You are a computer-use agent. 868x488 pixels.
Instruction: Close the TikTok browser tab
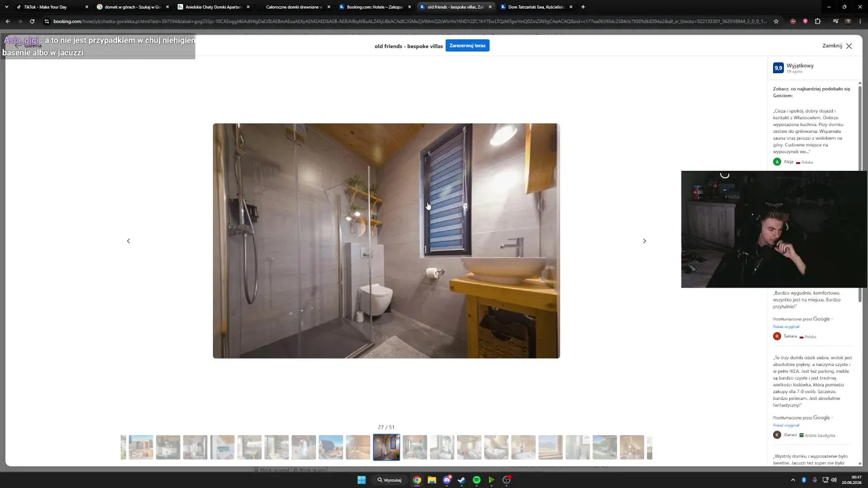click(x=87, y=7)
